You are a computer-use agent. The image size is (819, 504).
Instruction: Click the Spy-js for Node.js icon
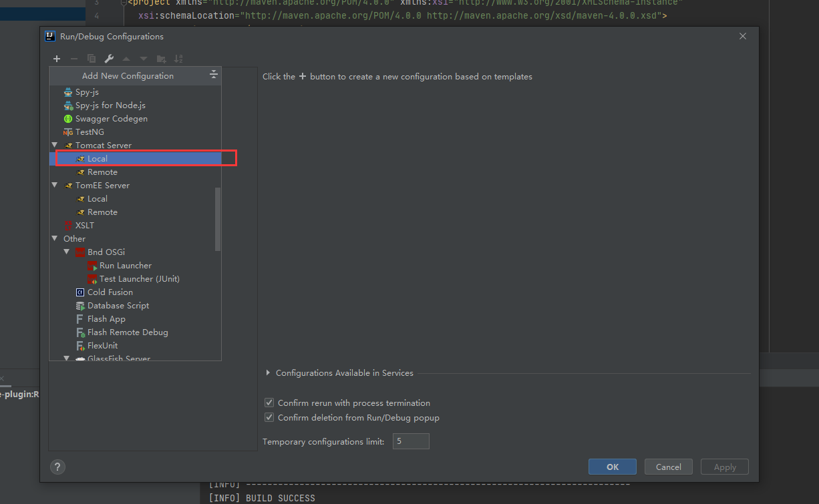(68, 105)
